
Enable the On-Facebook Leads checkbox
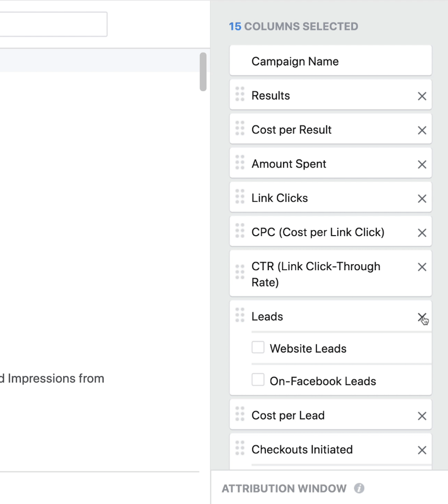click(258, 380)
